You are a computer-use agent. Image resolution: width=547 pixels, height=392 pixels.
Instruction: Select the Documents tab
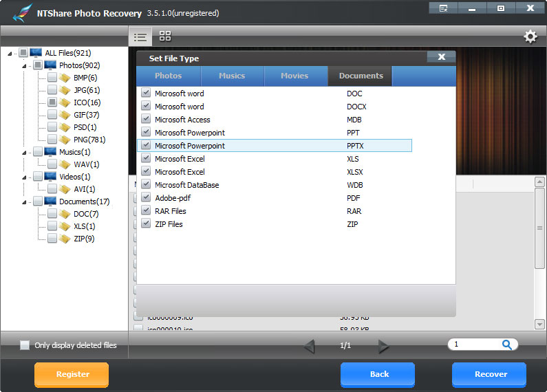point(360,76)
